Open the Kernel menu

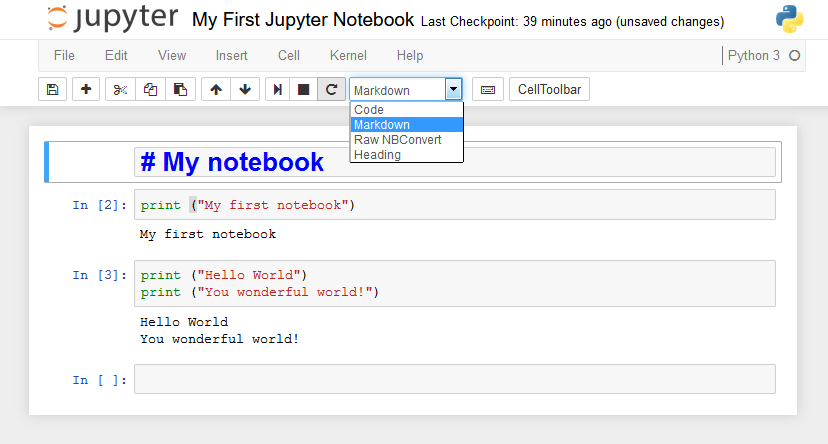tap(348, 55)
